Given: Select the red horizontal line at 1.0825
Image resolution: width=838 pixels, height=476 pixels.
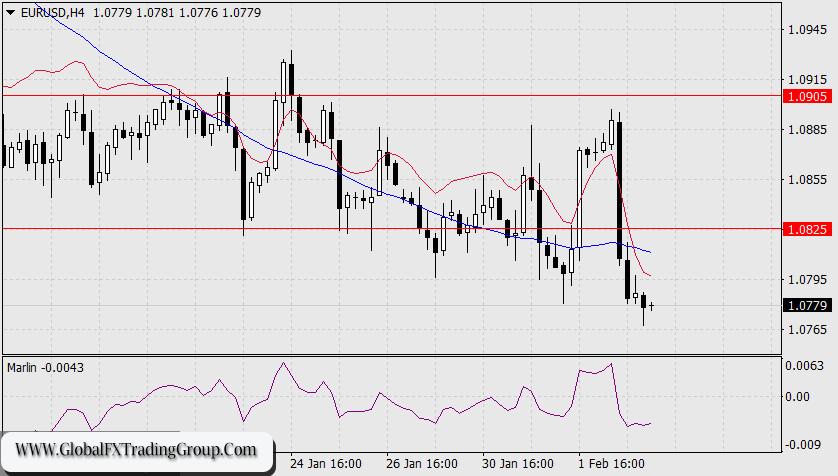Looking at the screenshot, I should pyautogui.click(x=392, y=229).
